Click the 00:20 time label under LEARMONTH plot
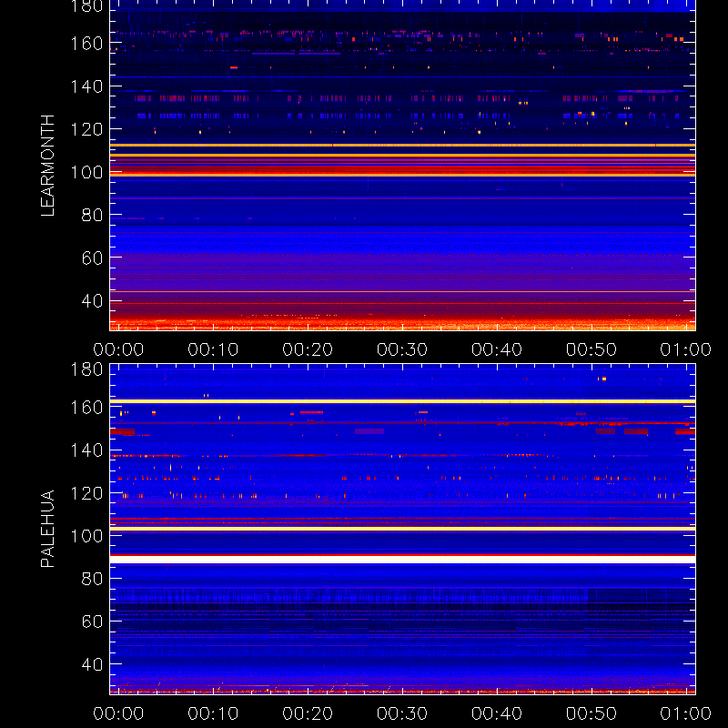 [308, 349]
